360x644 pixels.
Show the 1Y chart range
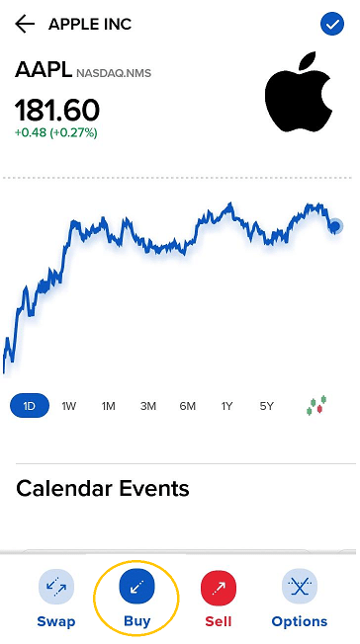226,406
